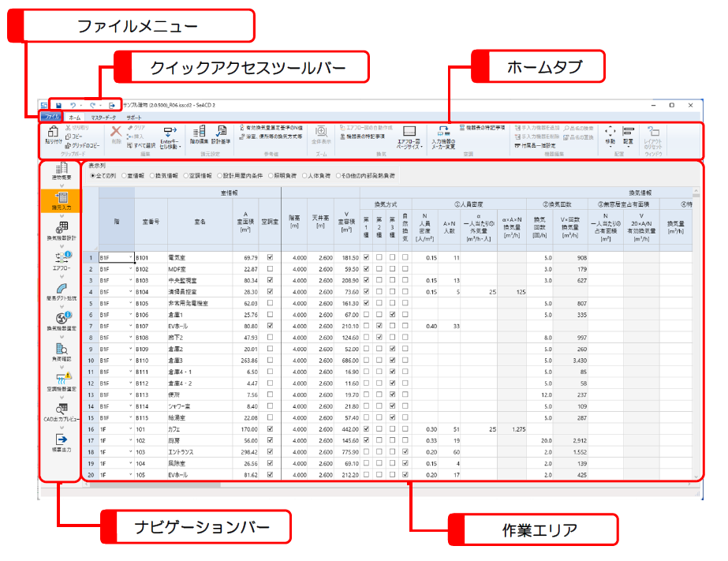Toggle 空調室 checkbox for row B102 MDF室

click(271, 269)
